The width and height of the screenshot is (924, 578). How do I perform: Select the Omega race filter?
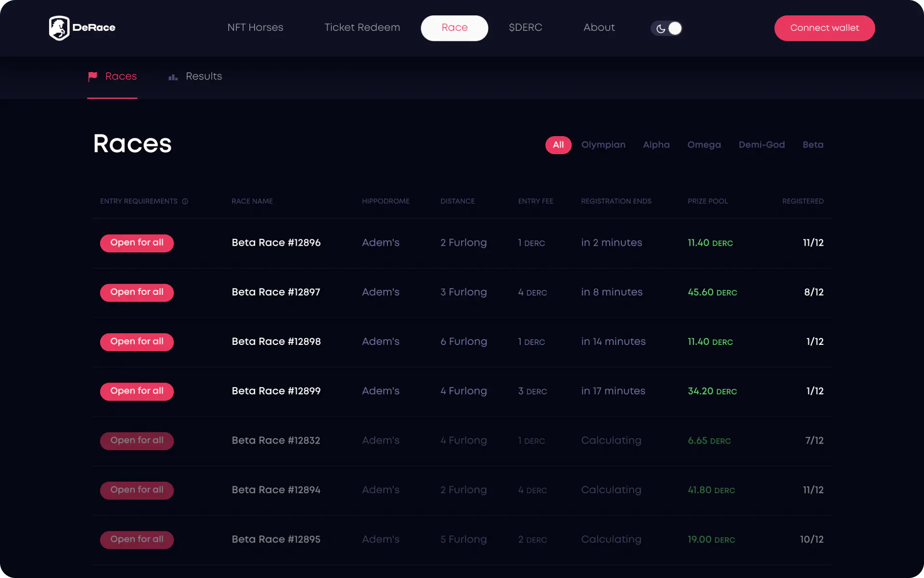(704, 144)
